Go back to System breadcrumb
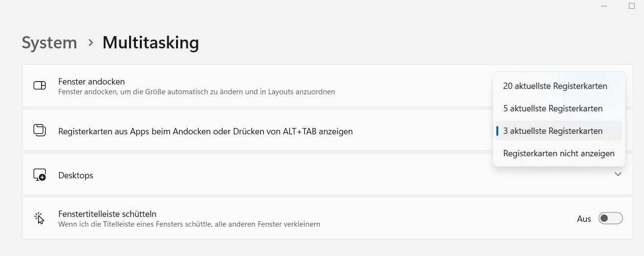 [x=49, y=43]
